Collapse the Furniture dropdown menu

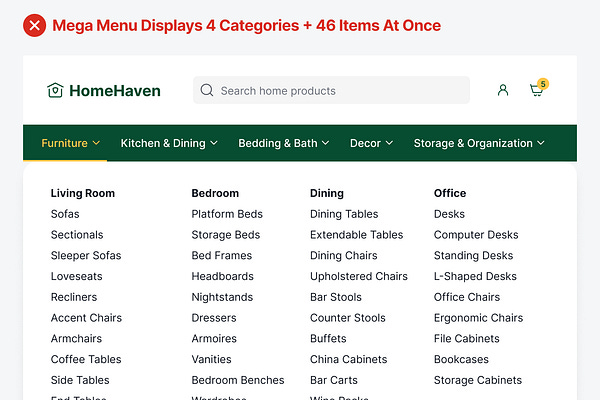(71, 143)
